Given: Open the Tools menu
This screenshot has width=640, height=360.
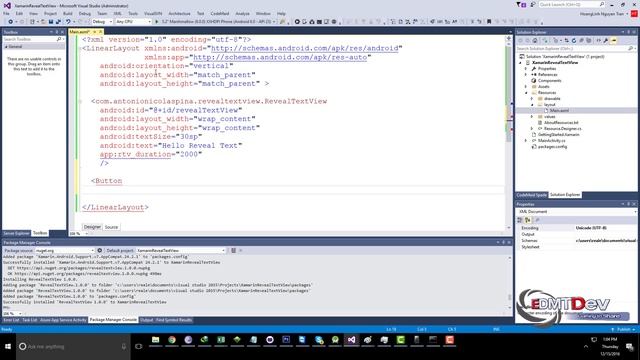Looking at the screenshot, I should point(133,13).
